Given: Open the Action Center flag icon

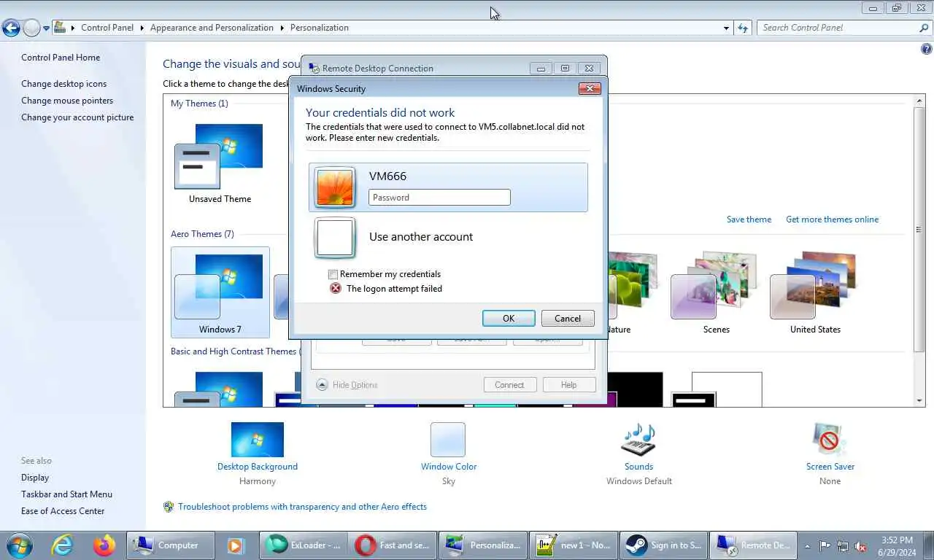Looking at the screenshot, I should coord(825,545).
